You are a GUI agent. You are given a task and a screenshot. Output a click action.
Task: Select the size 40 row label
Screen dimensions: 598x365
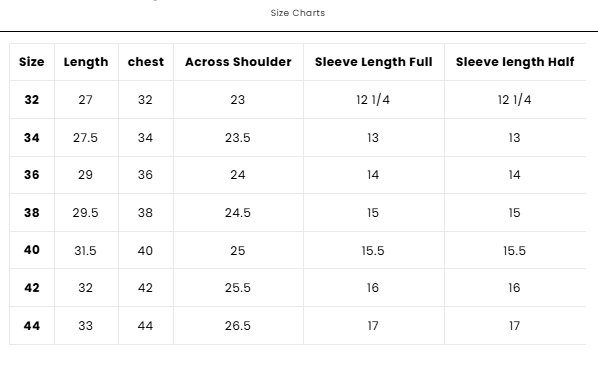tap(32, 250)
